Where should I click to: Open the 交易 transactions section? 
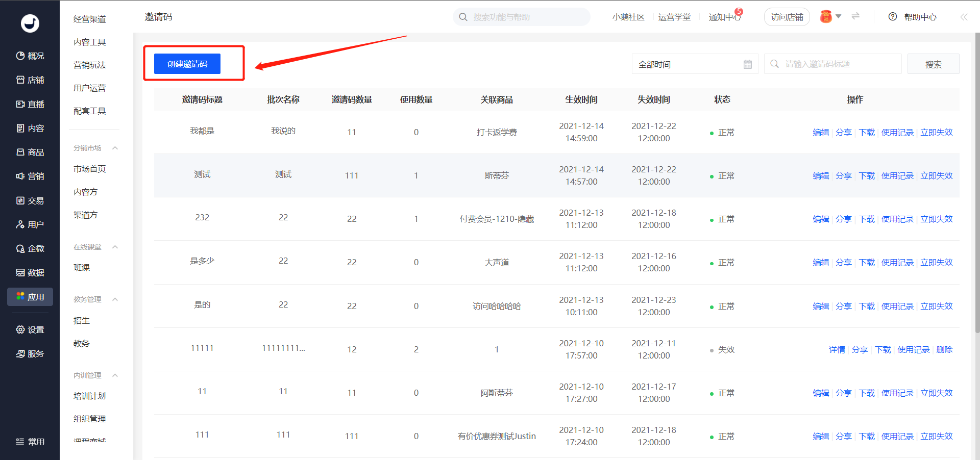click(x=30, y=200)
